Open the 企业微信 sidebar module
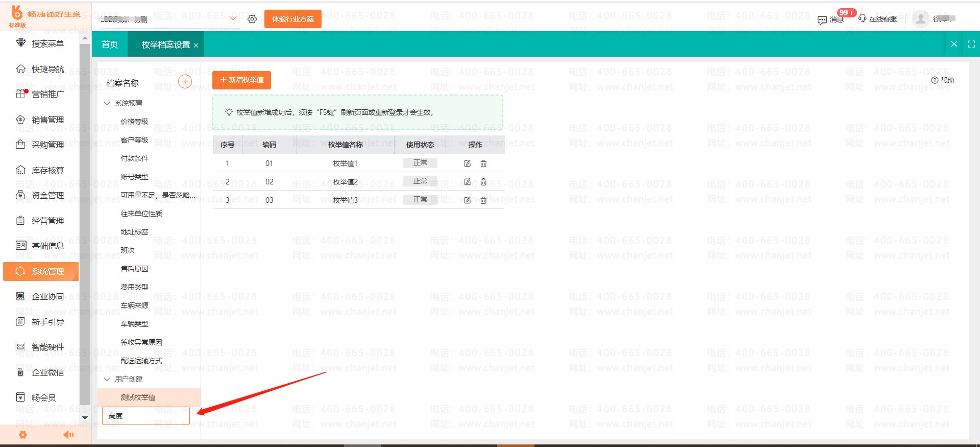 [40, 372]
